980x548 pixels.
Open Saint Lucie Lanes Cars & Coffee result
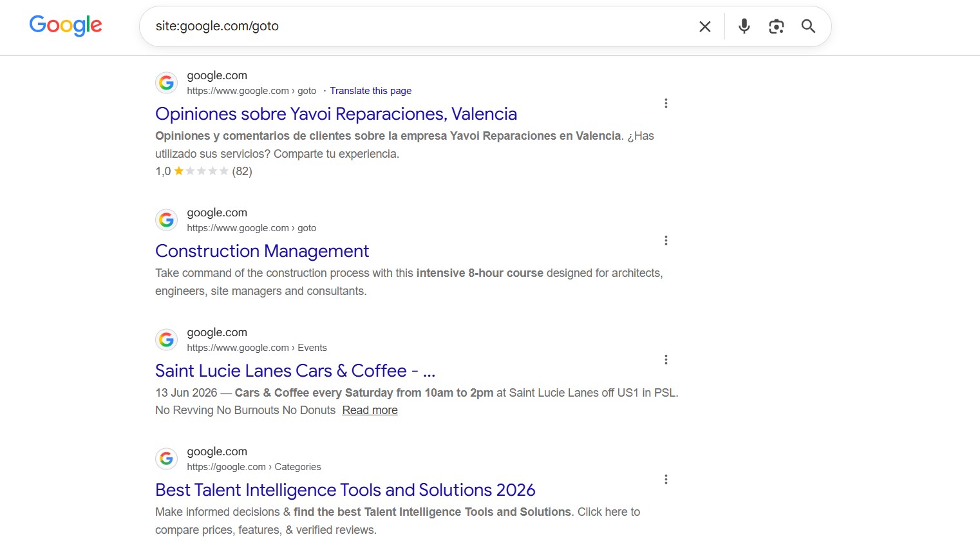click(296, 371)
